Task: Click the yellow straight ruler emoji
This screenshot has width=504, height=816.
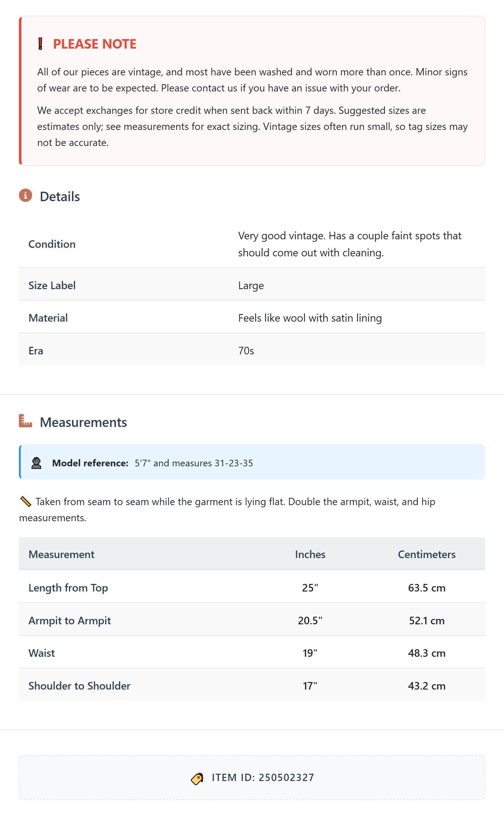Action: pyautogui.click(x=26, y=502)
